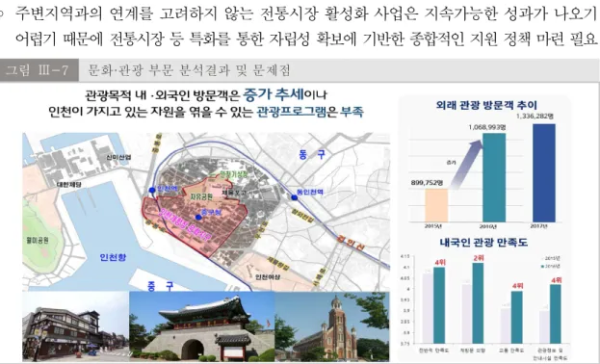Click the highlighted word '관광프로그램' in the heading
The height and width of the screenshot is (364, 600).
[292, 112]
